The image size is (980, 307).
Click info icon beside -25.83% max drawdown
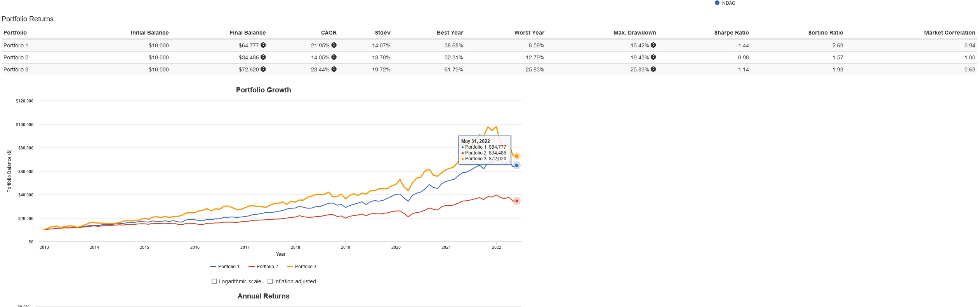pos(653,69)
